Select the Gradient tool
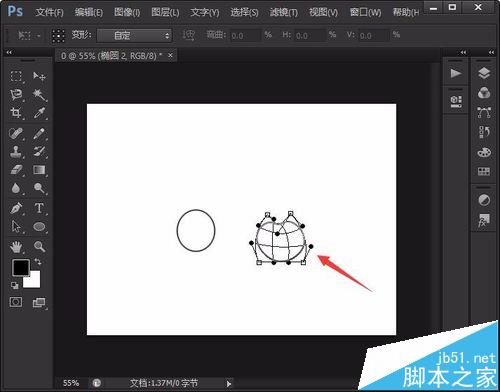The image size is (500, 392). (x=39, y=170)
